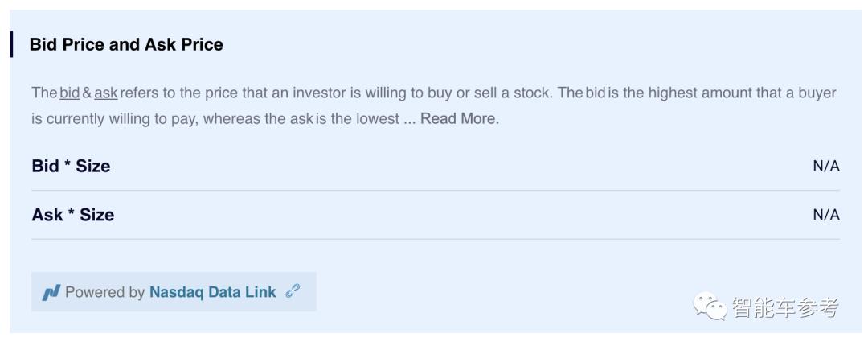Screen dimensions: 868x346
Task: Click the 智能车参考 watermark text
Action: click(x=784, y=307)
